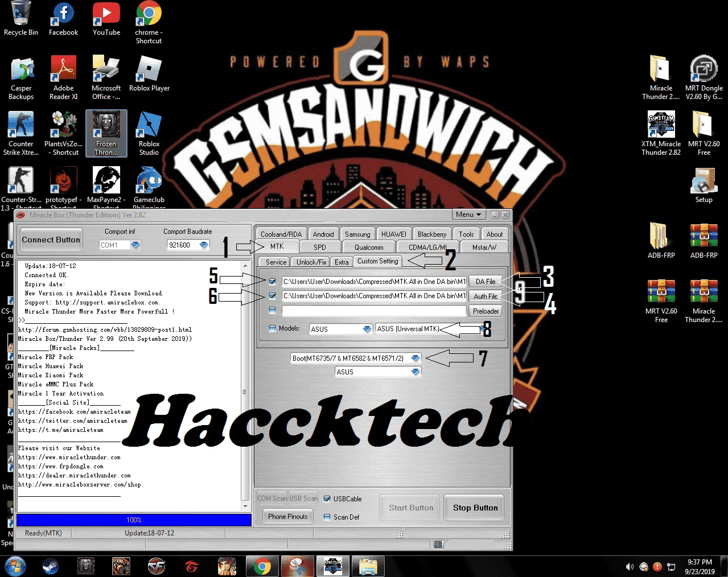The image size is (728, 577).
Task: Open the Recycle Bin desktop icon
Action: (21, 19)
